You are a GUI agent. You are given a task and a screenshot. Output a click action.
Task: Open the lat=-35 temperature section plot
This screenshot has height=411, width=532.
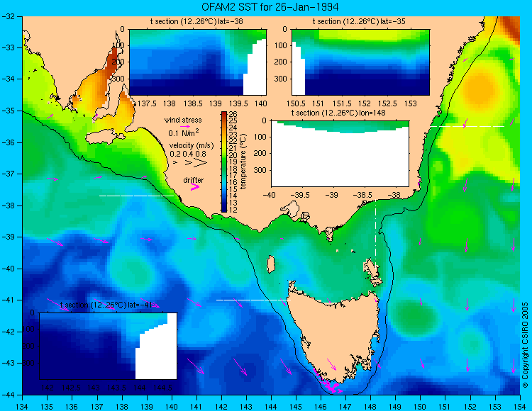360,62
